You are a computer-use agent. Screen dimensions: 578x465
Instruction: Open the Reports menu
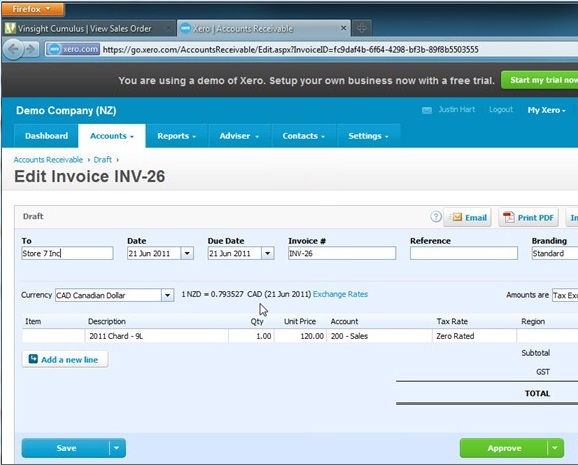[x=177, y=136]
